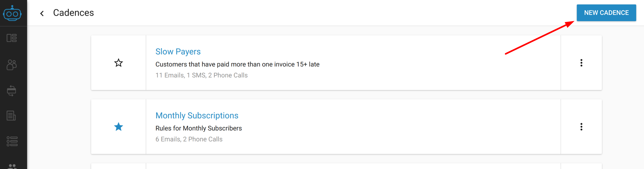This screenshot has height=169, width=644.
Task: Open the list view sidebar icon
Action: (x=12, y=141)
